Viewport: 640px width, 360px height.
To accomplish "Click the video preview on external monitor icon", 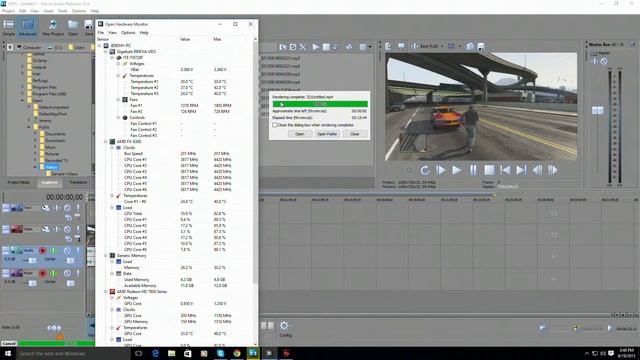I will pos(401,47).
